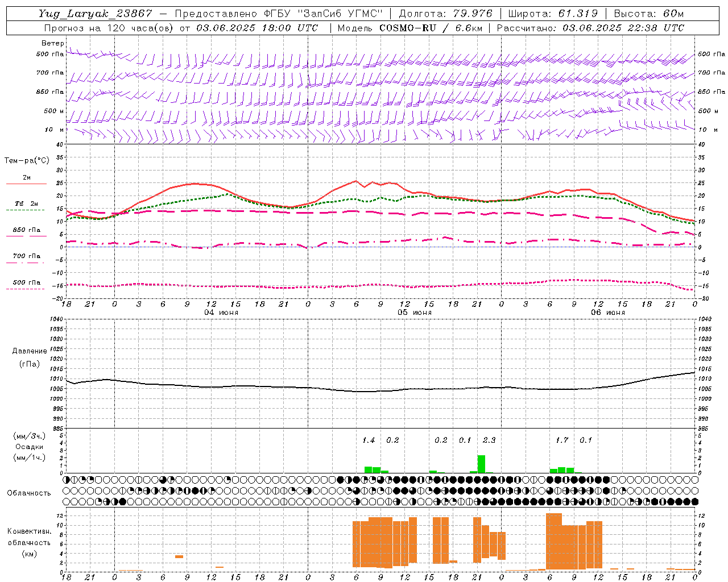
Task: Click the Осадки precipitation label
Action: coord(29,447)
